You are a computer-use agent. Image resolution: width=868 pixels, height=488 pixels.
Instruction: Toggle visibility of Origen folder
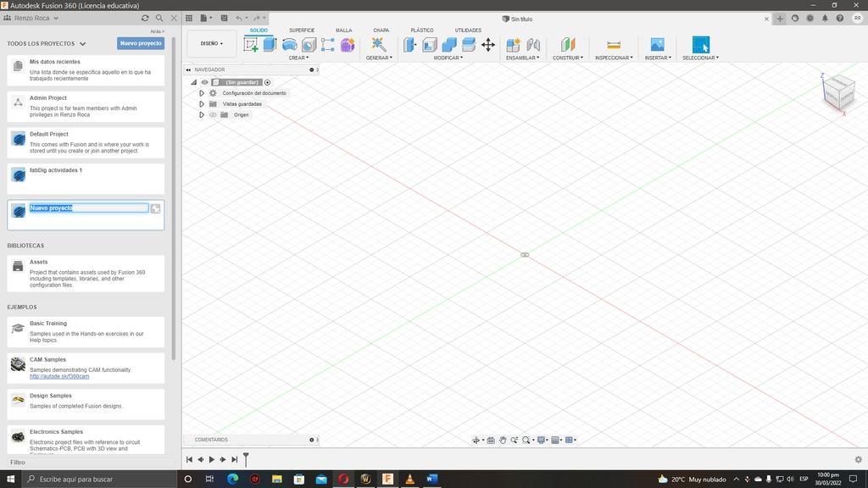tap(213, 115)
